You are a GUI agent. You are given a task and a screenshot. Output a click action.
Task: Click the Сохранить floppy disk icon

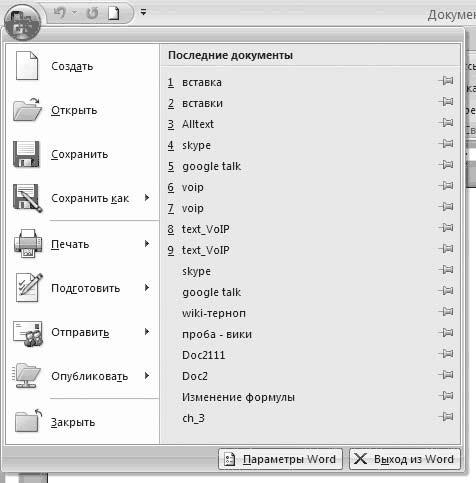click(27, 154)
